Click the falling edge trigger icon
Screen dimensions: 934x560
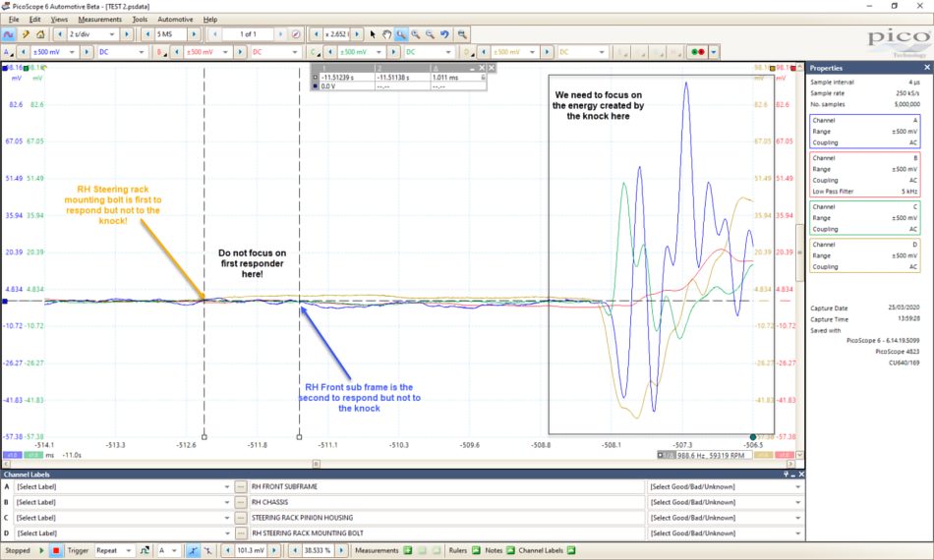pyautogui.click(x=207, y=550)
